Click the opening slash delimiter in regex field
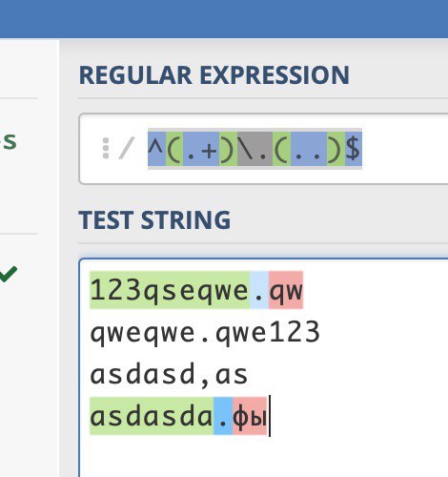The width and height of the screenshot is (448, 477). pos(127,148)
